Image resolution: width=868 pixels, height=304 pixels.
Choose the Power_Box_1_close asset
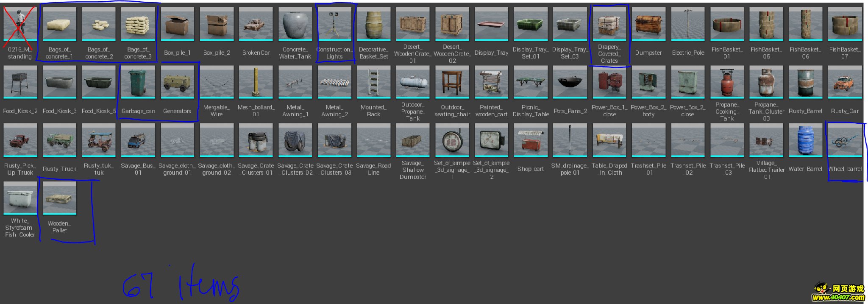pos(609,82)
